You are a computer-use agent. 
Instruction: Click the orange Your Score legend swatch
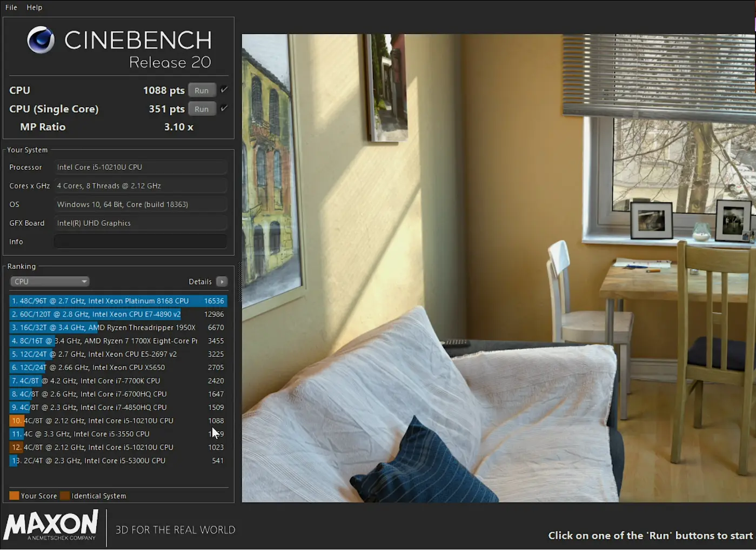pyautogui.click(x=14, y=495)
